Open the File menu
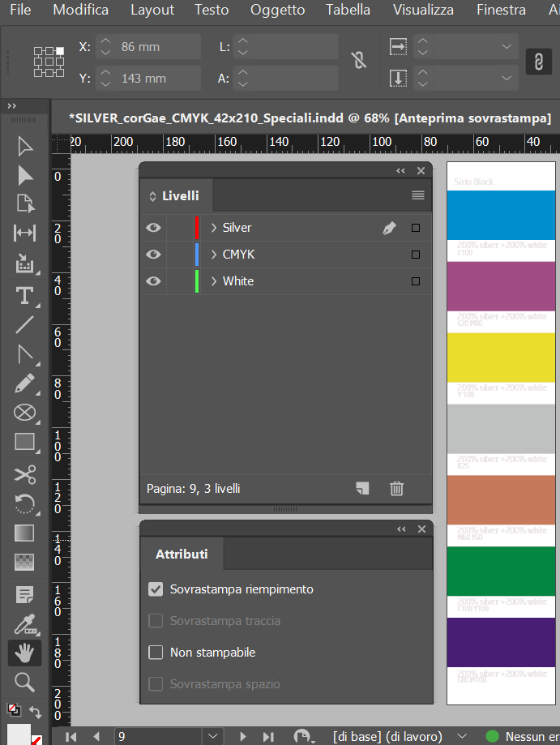The image size is (560, 745). tap(20, 10)
